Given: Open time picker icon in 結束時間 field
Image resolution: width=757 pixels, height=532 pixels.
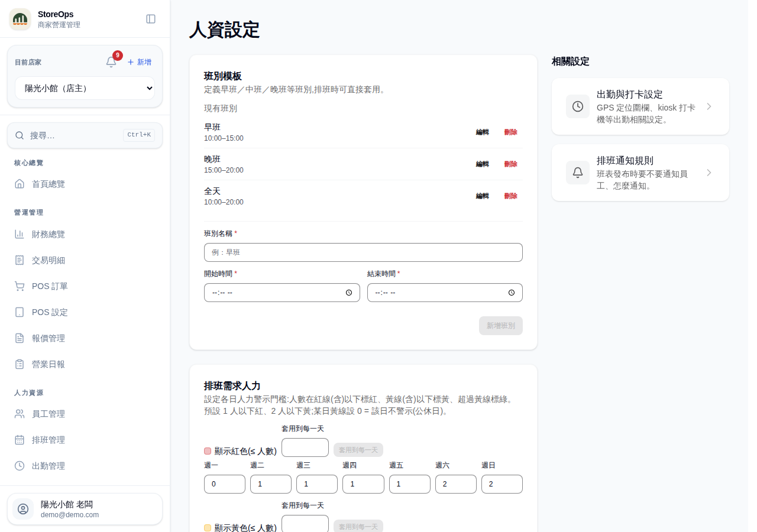Looking at the screenshot, I should pos(512,293).
